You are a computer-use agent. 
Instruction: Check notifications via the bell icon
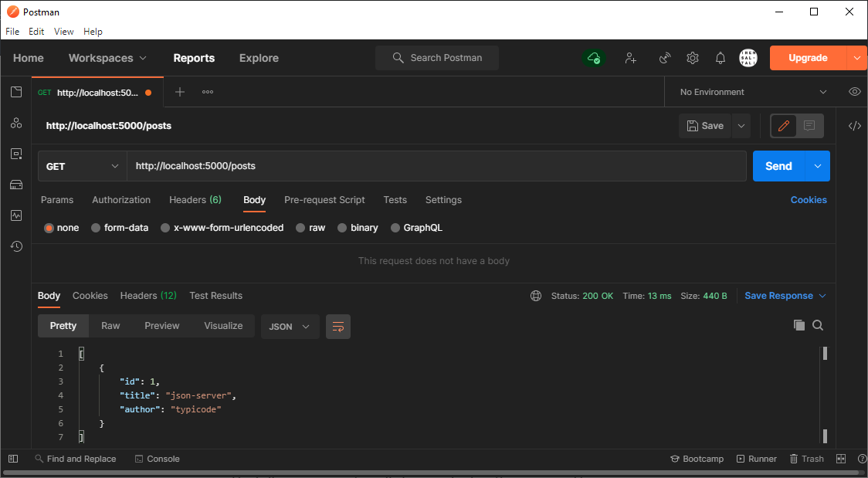coord(721,58)
